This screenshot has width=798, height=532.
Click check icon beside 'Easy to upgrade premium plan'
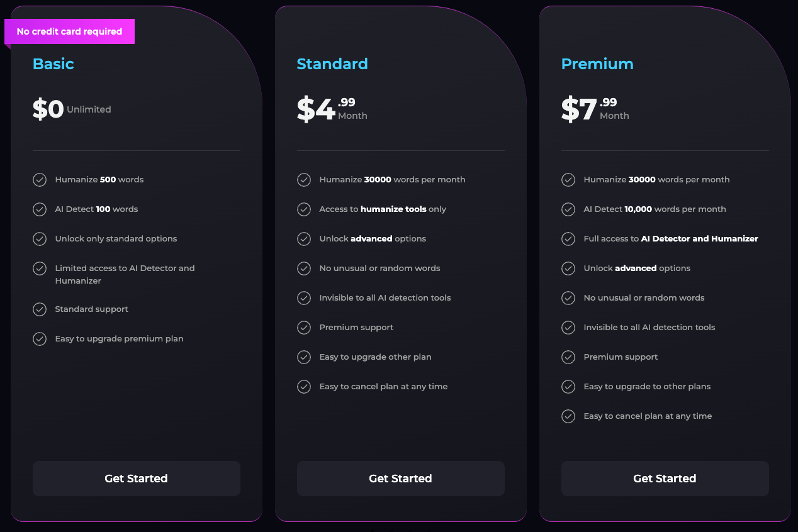click(40, 339)
